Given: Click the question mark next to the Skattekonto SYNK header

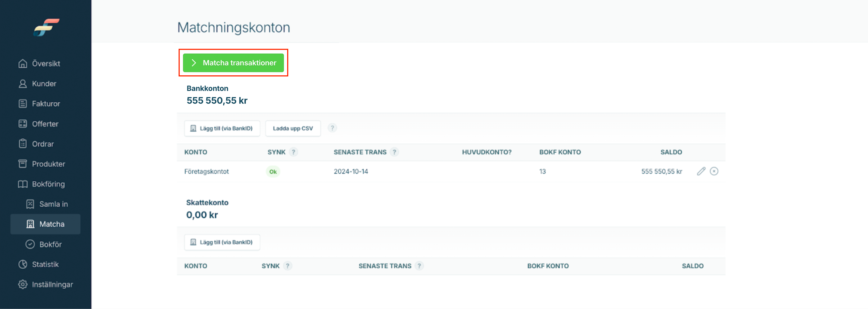Looking at the screenshot, I should tap(287, 266).
